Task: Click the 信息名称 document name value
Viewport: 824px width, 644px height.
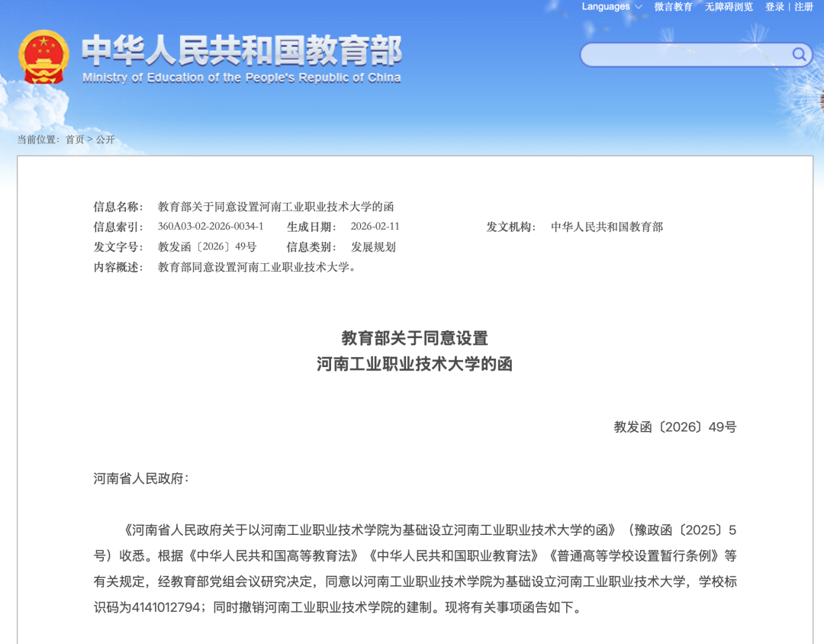Action: click(x=275, y=207)
